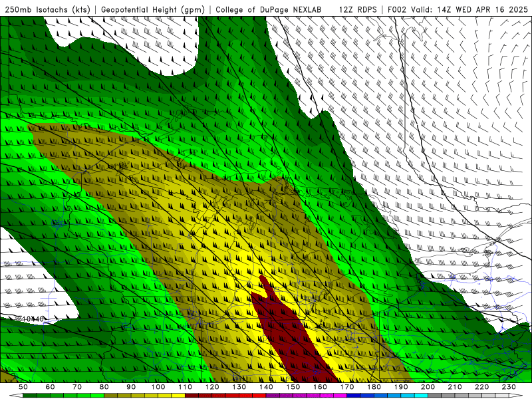This screenshot has height=399, width=532.
Task: Click the legend value 170
Action: 347,387
